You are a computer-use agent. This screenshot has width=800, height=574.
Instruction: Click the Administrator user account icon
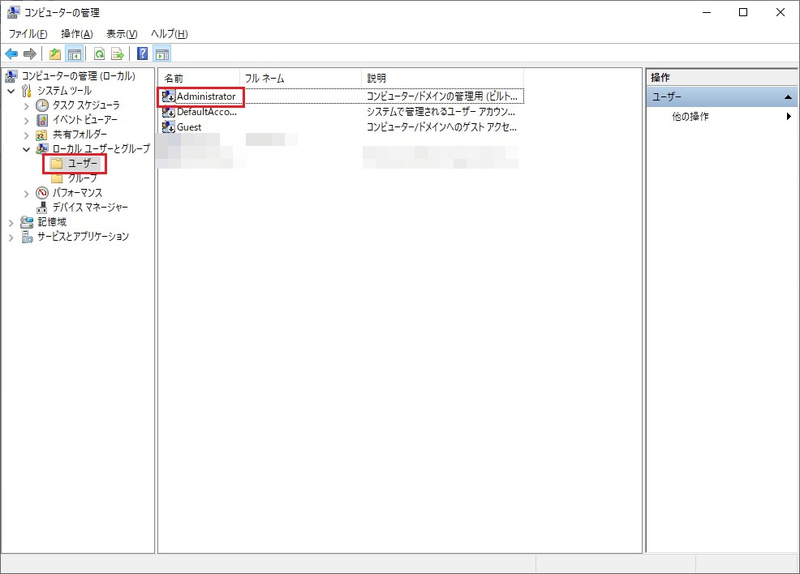pos(168,96)
